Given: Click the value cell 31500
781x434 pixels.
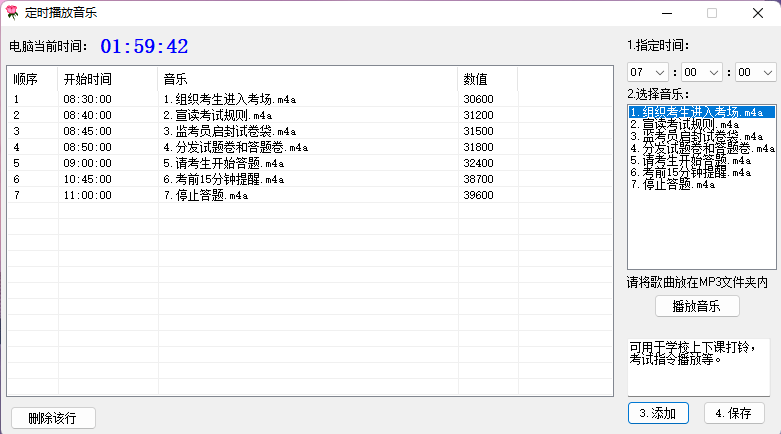Looking at the screenshot, I should (478, 131).
